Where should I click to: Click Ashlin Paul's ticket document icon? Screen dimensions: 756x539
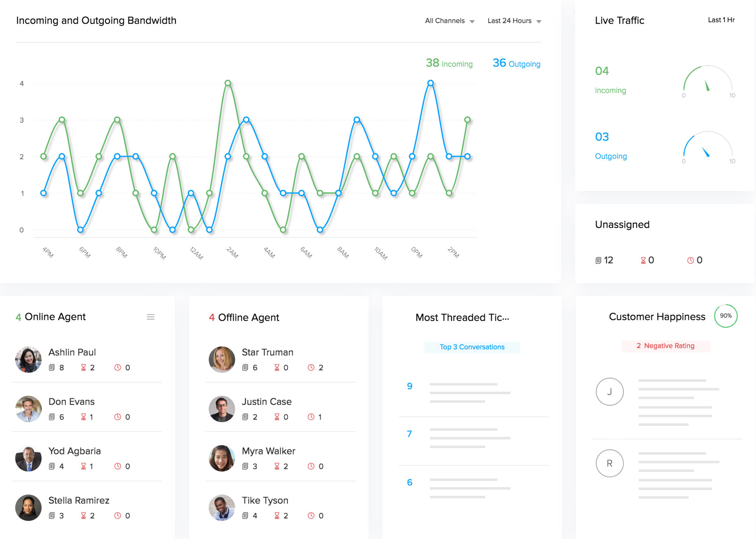pos(52,367)
